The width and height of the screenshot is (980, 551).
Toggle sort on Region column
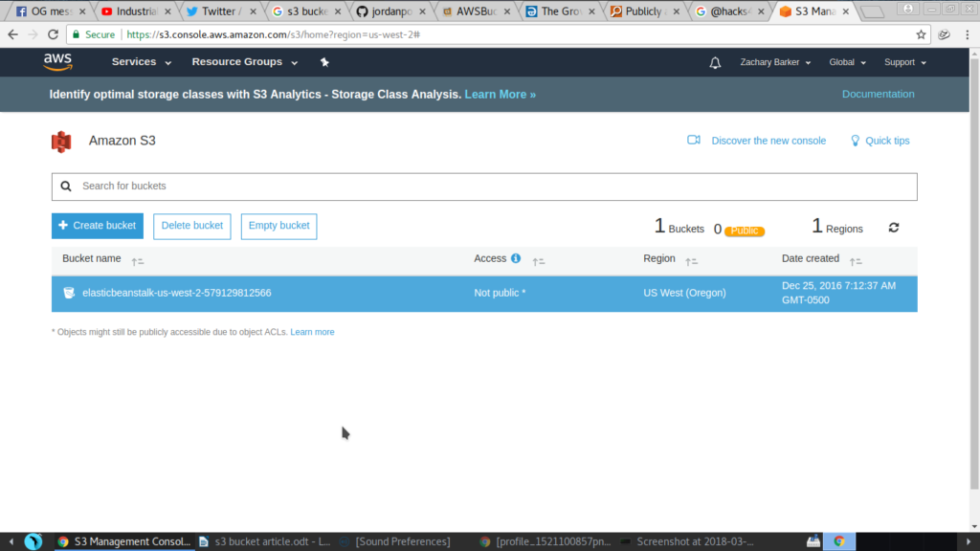(690, 259)
